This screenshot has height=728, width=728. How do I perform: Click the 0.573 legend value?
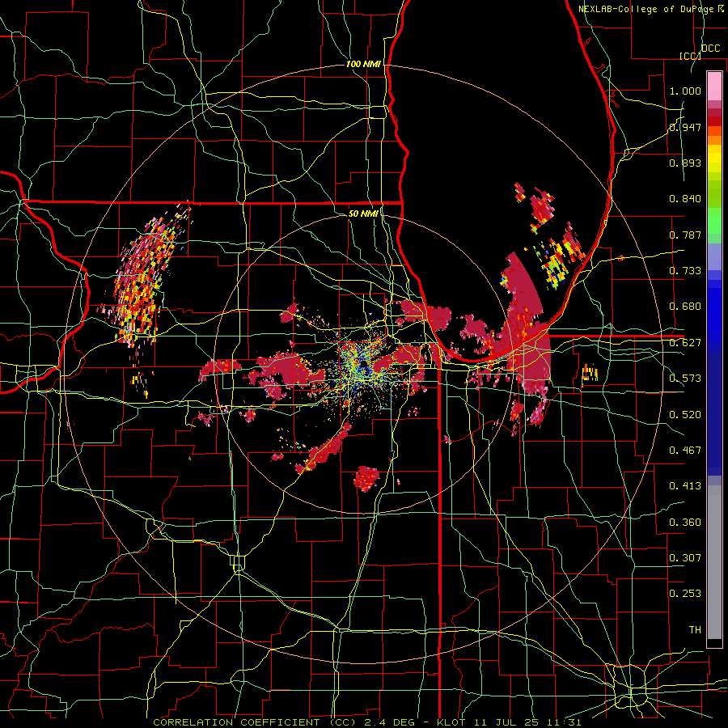685,379
